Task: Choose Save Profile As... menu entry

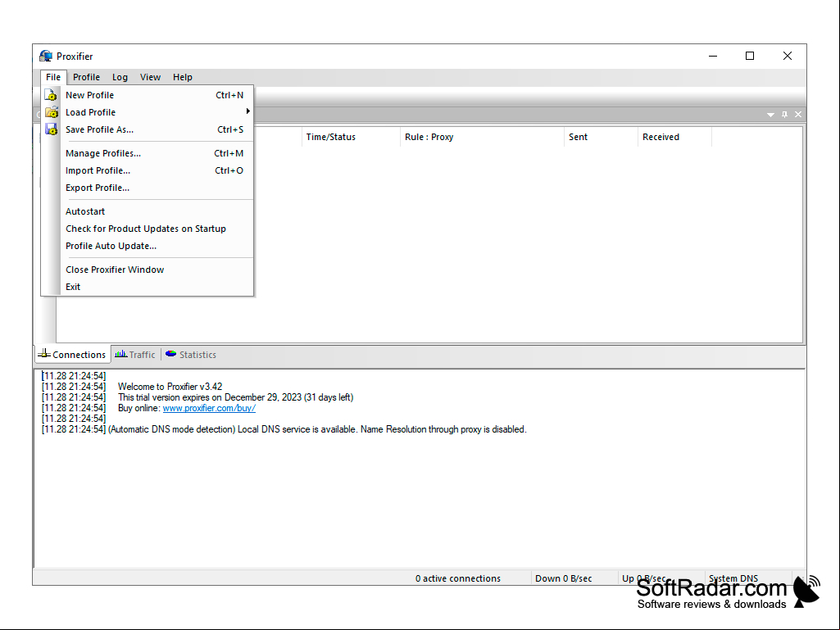Action: coord(148,129)
